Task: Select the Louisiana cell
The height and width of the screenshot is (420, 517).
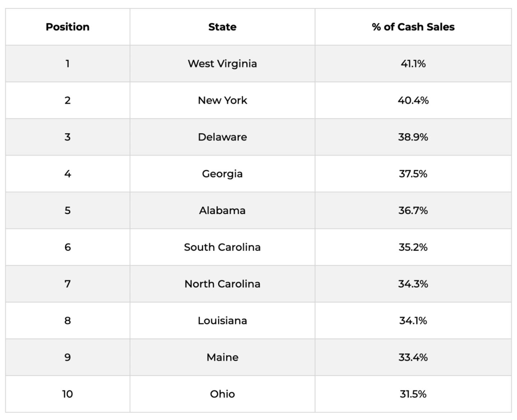Action: pos(222,321)
